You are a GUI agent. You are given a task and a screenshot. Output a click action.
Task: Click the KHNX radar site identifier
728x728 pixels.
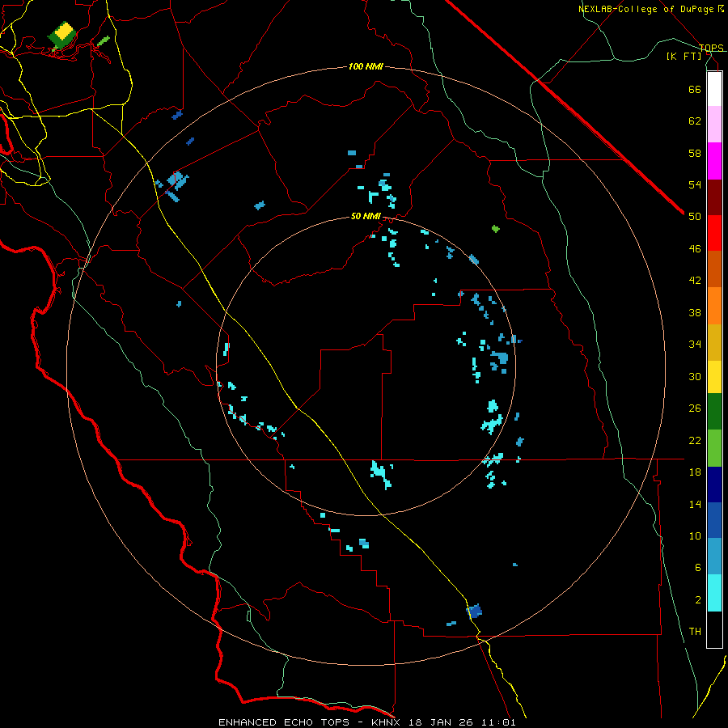[x=388, y=722]
